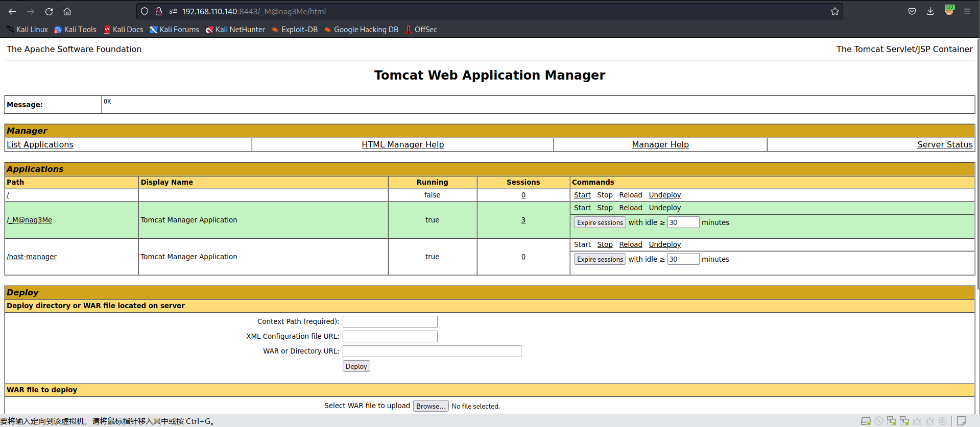Viewport: 980px width, 427px height.
Task: Undeploy the root / application
Action: 665,195
